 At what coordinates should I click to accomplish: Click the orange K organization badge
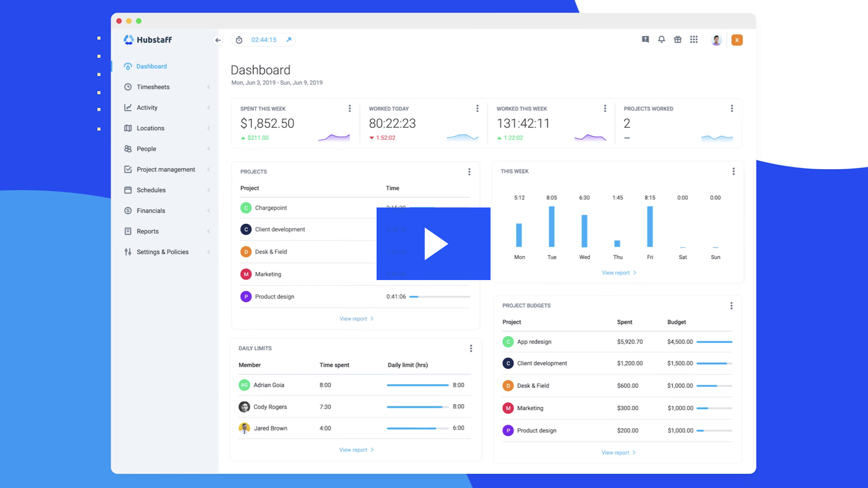point(737,40)
